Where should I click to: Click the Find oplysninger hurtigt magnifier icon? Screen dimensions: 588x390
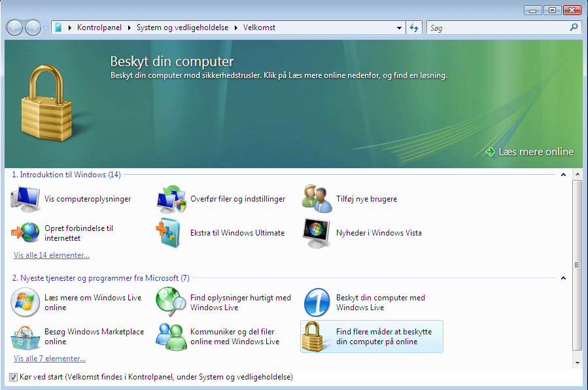(x=171, y=302)
